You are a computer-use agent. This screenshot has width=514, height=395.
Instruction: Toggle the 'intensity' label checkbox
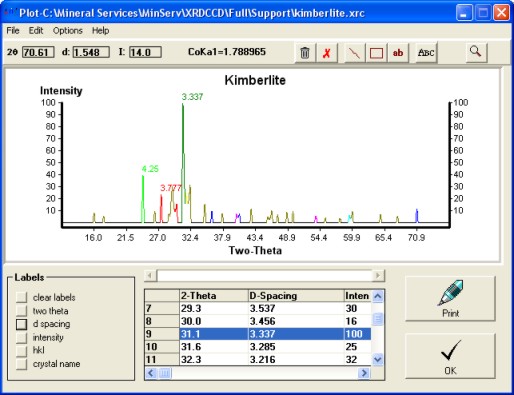point(22,337)
